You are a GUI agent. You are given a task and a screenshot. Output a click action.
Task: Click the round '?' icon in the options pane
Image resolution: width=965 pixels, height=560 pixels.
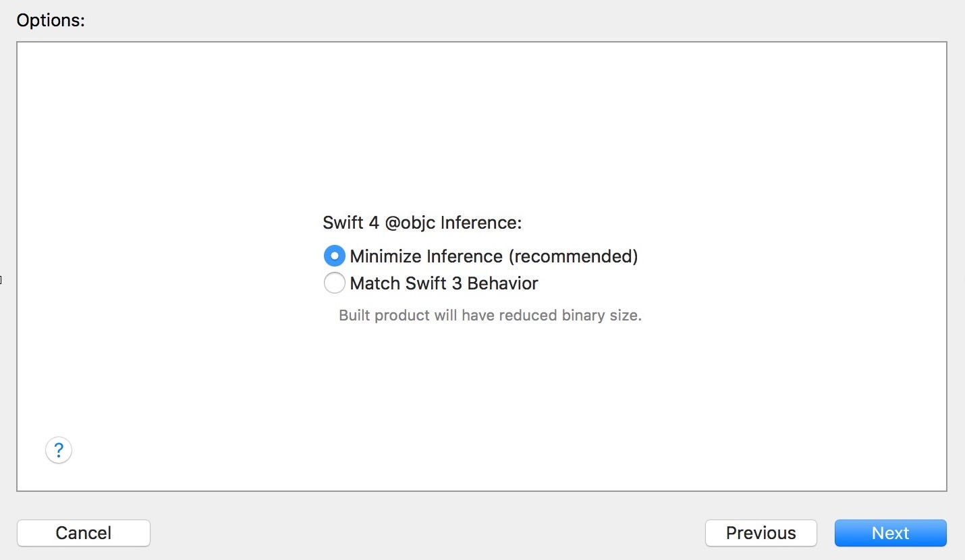59,450
